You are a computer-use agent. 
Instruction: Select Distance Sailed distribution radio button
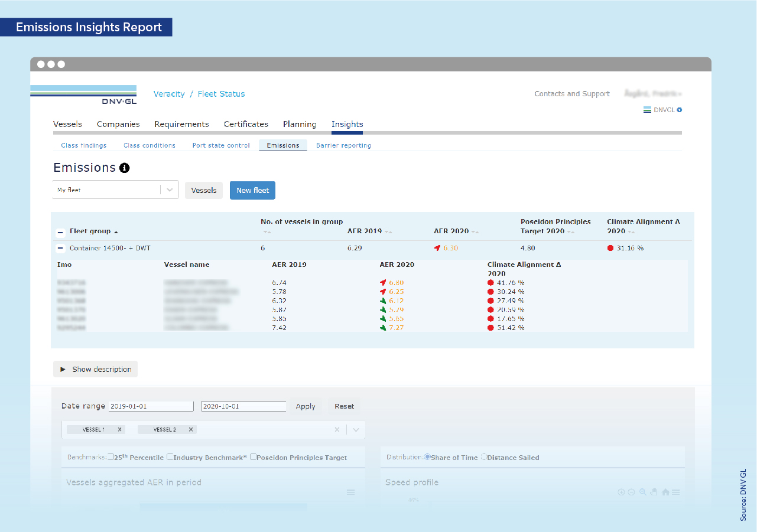tap(485, 457)
